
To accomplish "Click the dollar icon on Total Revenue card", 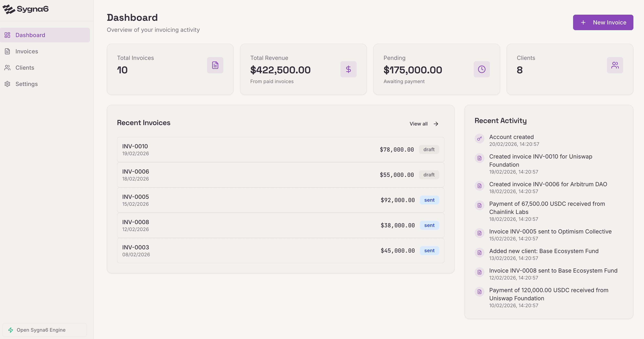I will [348, 69].
